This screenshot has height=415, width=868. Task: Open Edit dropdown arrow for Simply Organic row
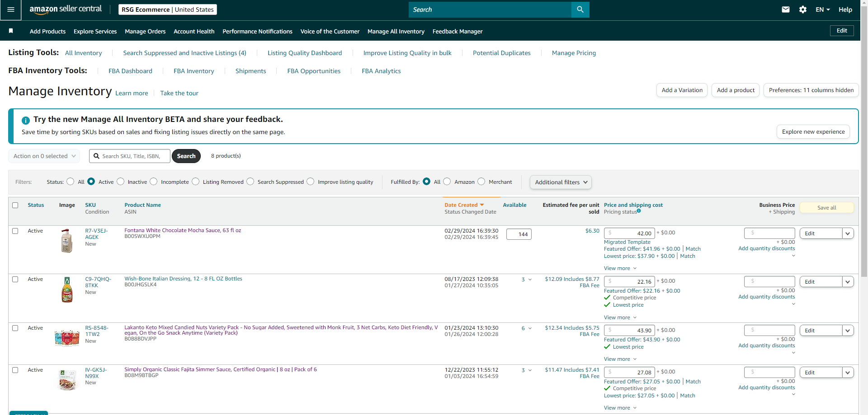coord(848,373)
